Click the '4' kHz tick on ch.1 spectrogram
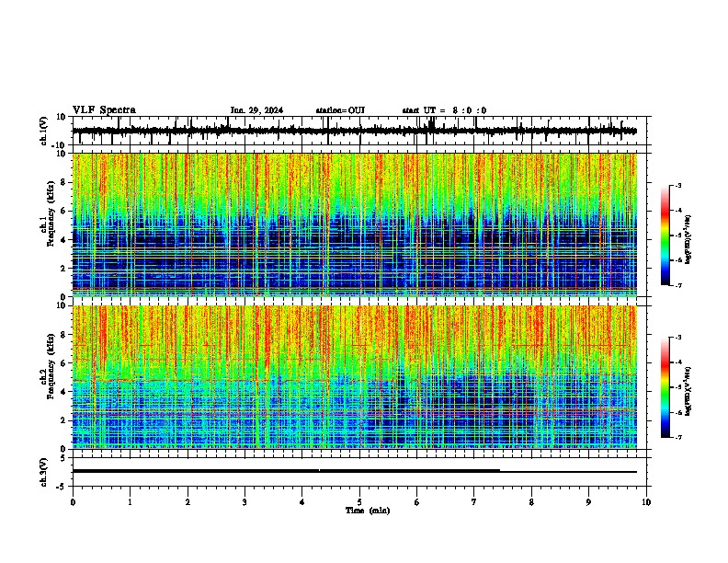Screen dimensions: 728x563 coord(63,240)
